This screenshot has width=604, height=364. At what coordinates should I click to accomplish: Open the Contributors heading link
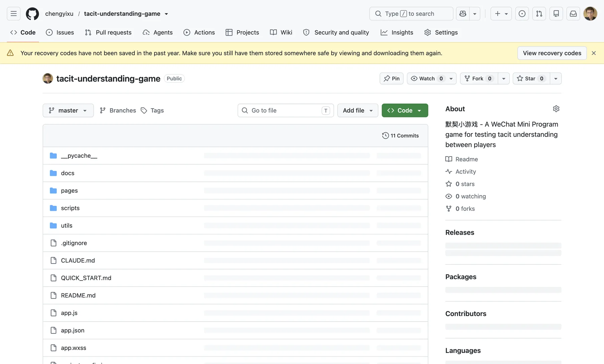pyautogui.click(x=466, y=313)
